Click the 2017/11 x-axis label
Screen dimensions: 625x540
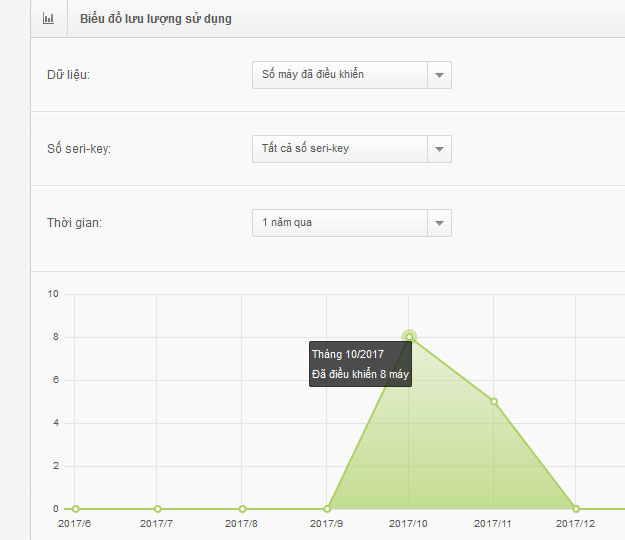click(492, 524)
